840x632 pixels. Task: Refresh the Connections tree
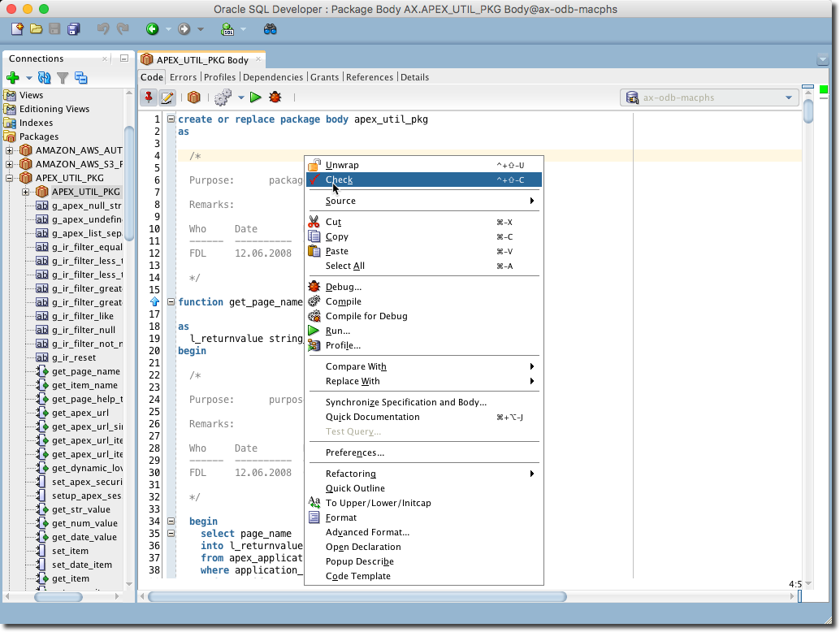(44, 78)
